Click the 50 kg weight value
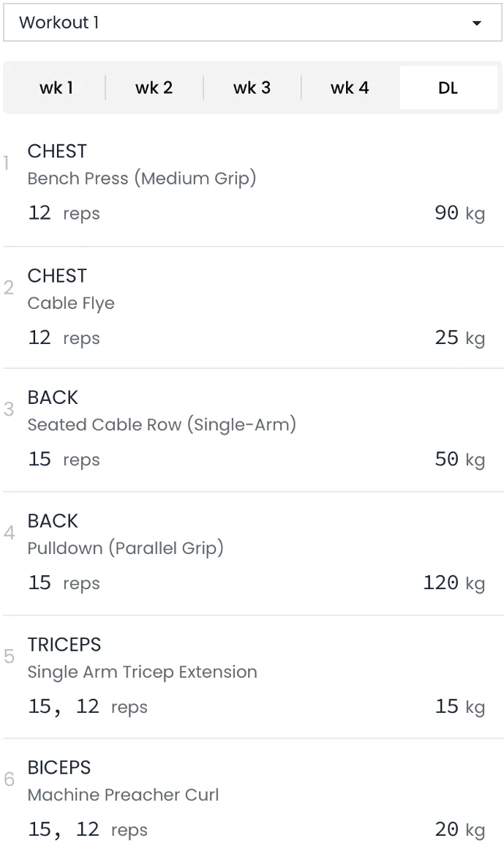The height and width of the screenshot is (854, 504). (459, 460)
